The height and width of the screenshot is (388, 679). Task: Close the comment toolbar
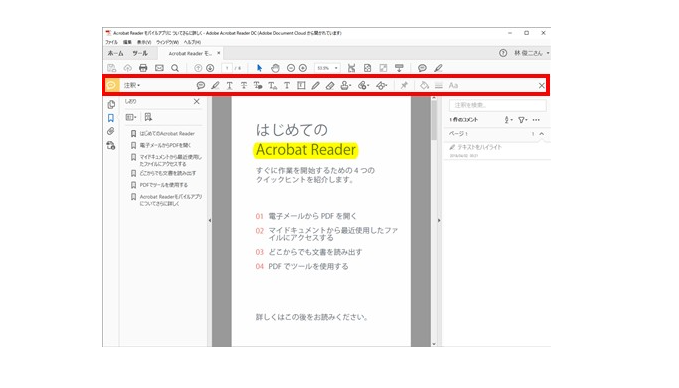click(x=541, y=85)
